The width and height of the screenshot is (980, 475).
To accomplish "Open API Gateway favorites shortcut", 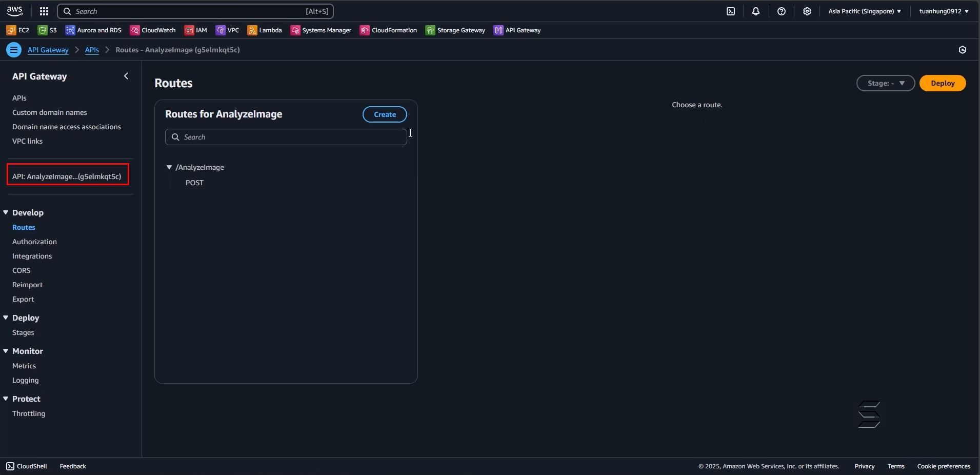I will [517, 30].
